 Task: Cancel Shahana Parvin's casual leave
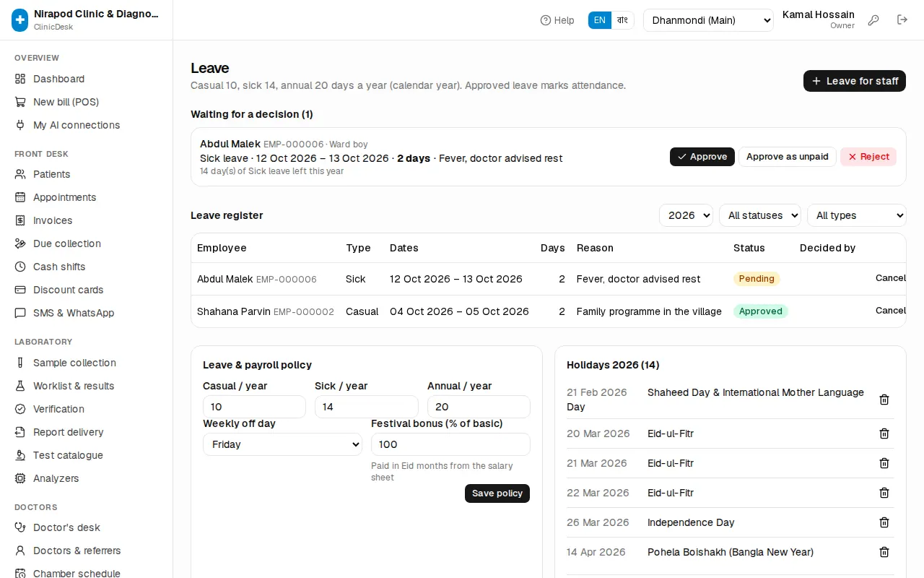pos(890,311)
